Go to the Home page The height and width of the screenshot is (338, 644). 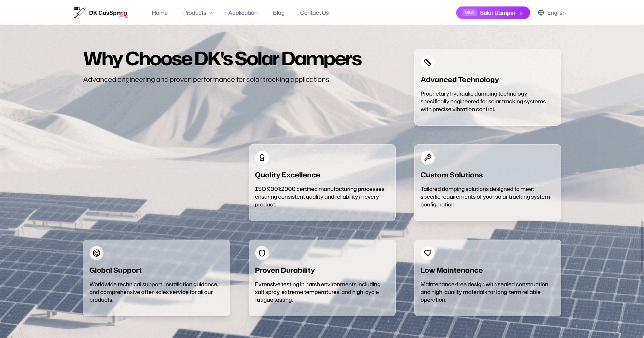(160, 13)
